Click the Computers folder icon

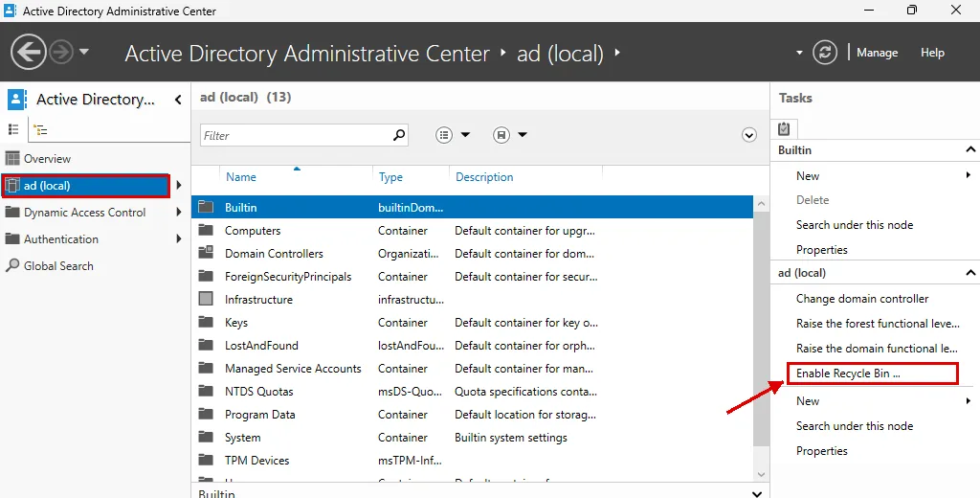click(206, 230)
